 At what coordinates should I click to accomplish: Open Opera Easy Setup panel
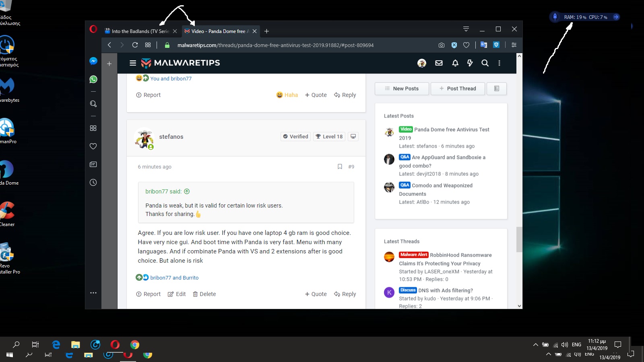514,45
